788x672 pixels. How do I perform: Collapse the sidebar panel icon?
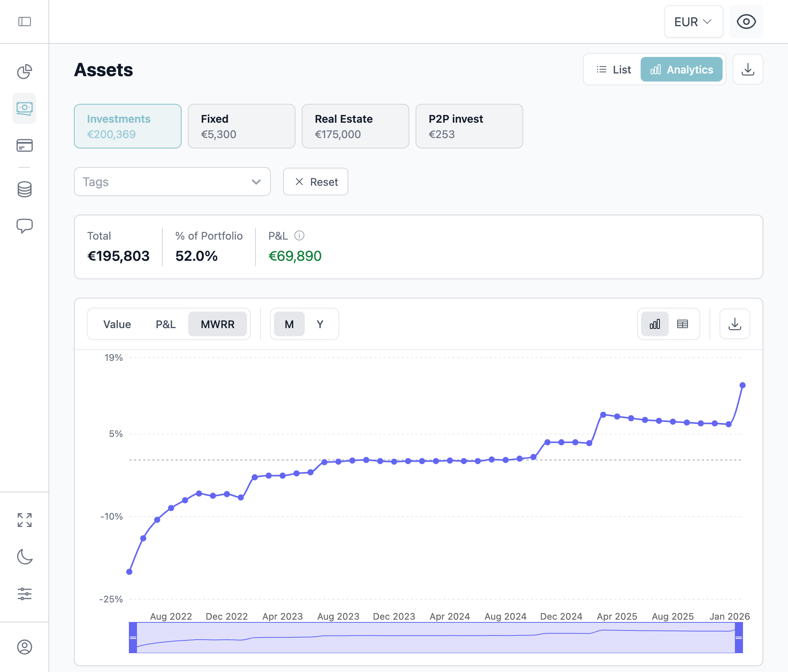[x=25, y=22]
